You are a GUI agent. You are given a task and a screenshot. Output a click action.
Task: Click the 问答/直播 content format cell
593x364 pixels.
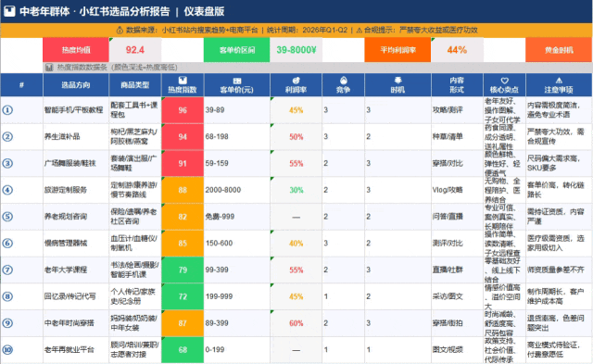click(457, 217)
